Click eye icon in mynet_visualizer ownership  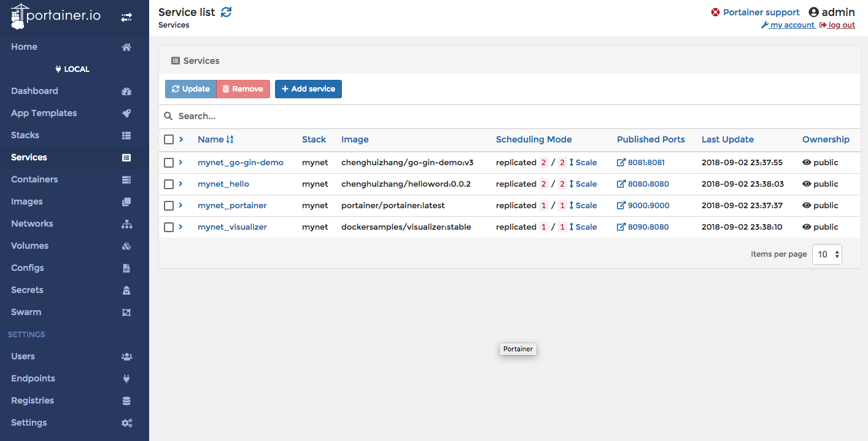[x=807, y=227]
